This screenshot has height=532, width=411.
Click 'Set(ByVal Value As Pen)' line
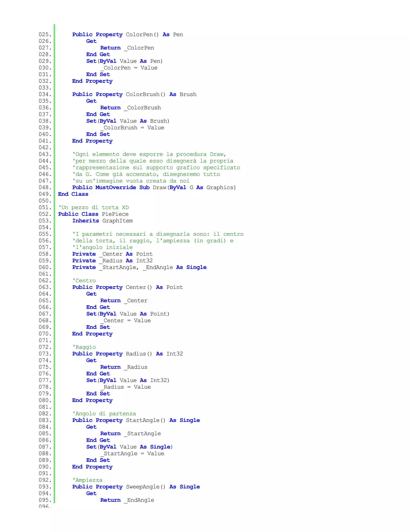click(x=124, y=61)
